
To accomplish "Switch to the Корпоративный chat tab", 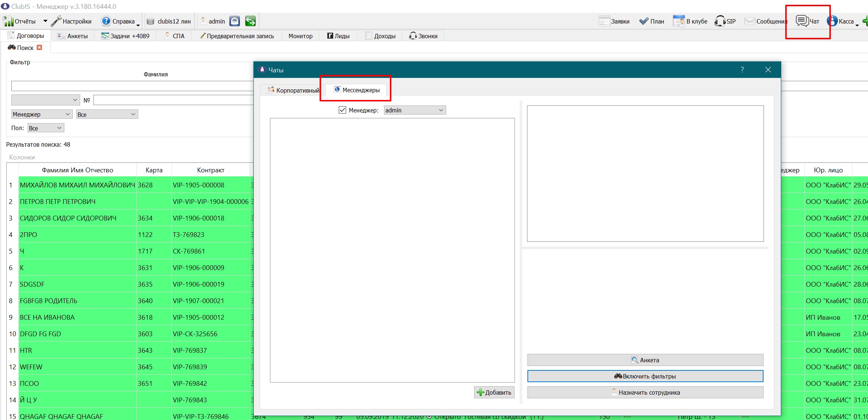I will pyautogui.click(x=293, y=90).
